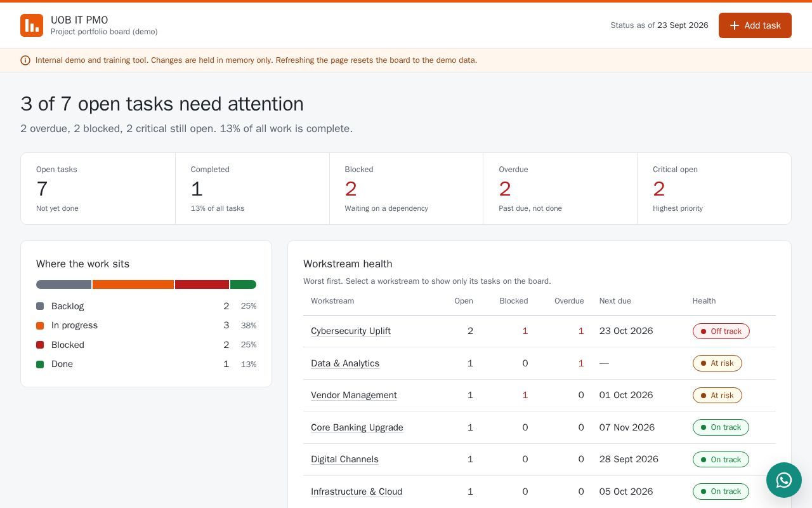The height and width of the screenshot is (508, 812).
Task: Open the Infrastructure & Cloud workstream
Action: tap(357, 491)
